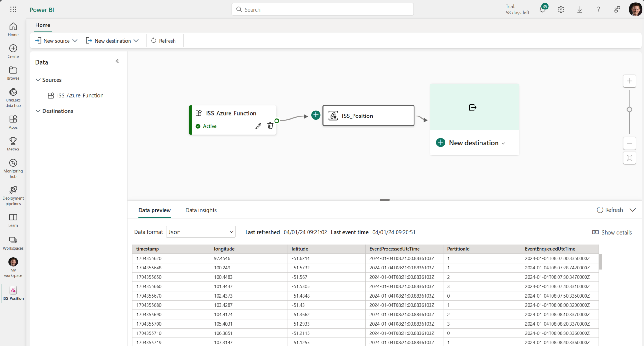Switch to the Data insights tab
This screenshot has height=346, width=644.
201,210
